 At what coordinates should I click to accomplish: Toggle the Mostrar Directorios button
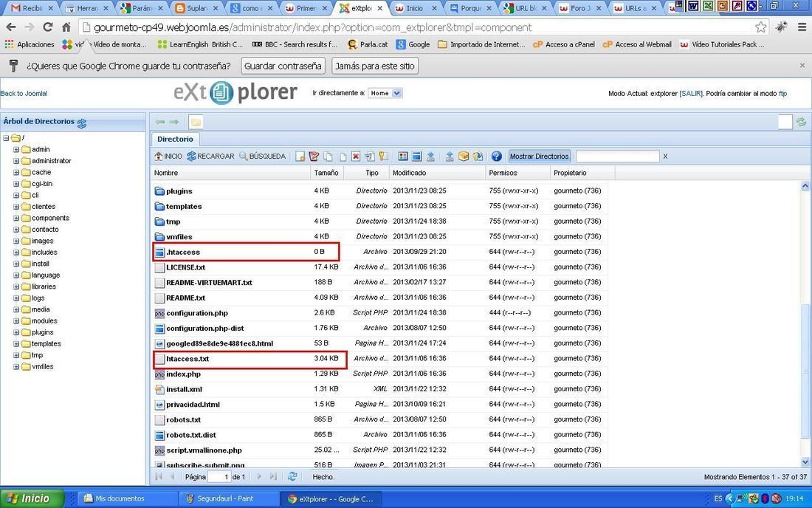539,157
